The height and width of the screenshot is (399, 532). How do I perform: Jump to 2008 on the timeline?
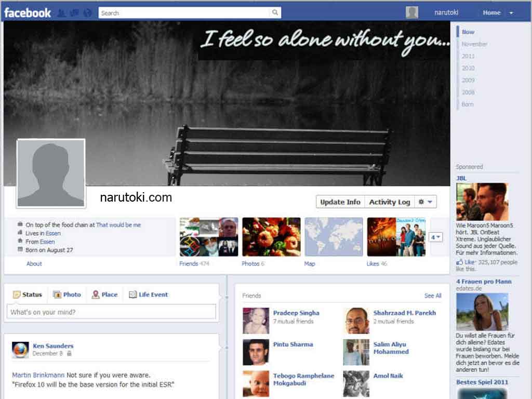pyautogui.click(x=468, y=92)
